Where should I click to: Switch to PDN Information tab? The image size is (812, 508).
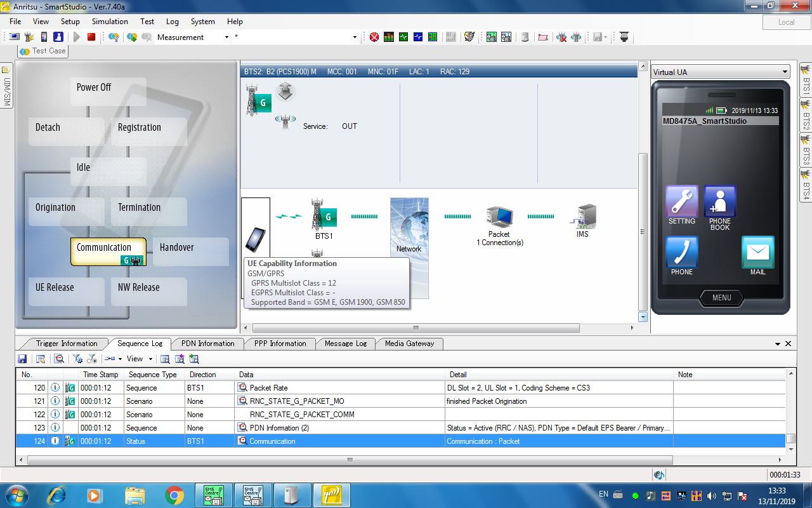tap(208, 344)
